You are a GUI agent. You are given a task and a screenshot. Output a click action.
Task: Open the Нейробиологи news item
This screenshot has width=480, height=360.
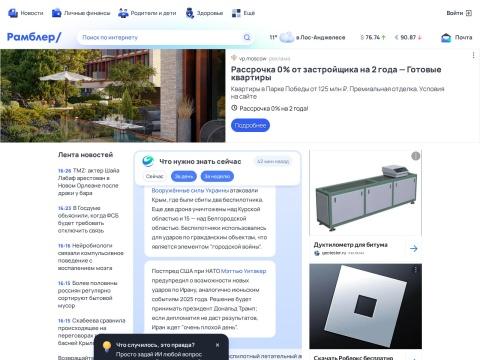(x=91, y=257)
